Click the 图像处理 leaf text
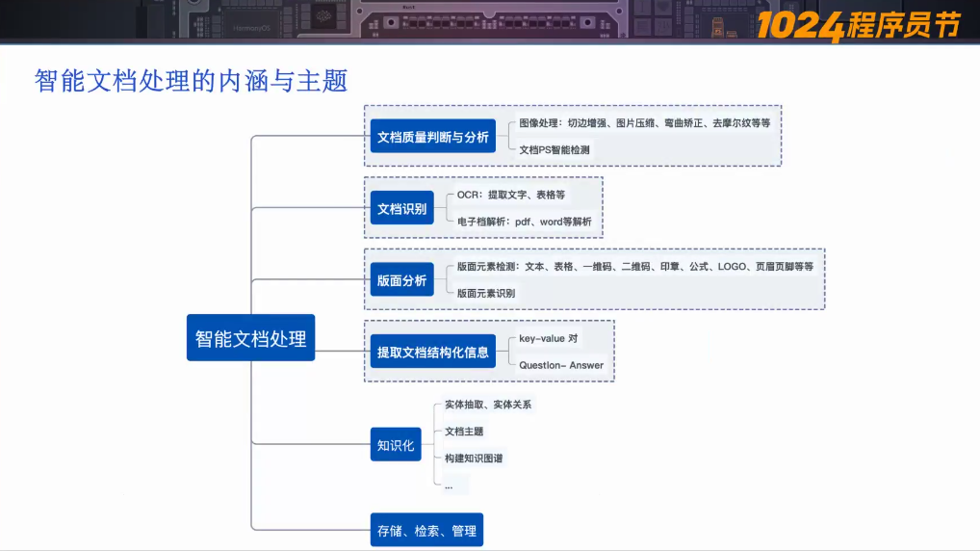Image resolution: width=980 pixels, height=551 pixels. click(644, 123)
